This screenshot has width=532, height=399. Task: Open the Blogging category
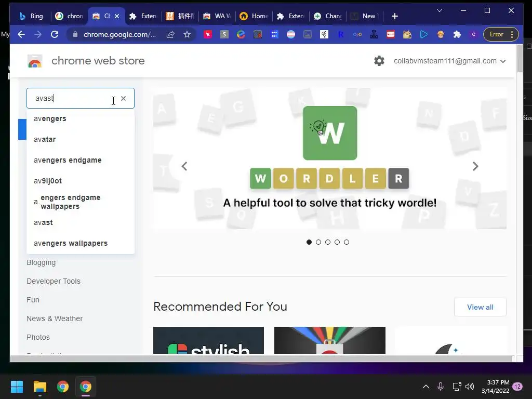(41, 262)
